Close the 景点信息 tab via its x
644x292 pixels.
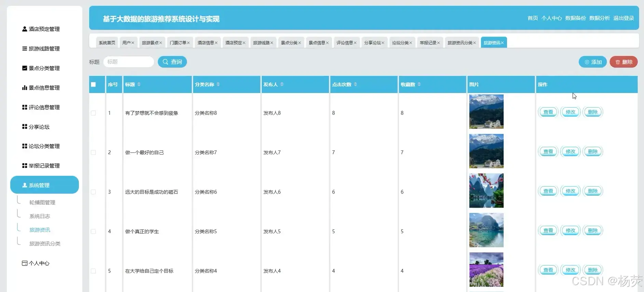pos(327,43)
